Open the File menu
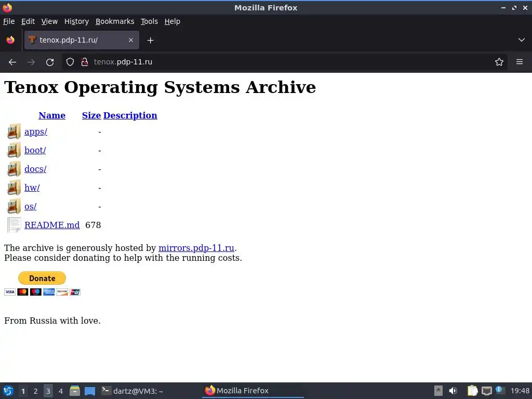The width and height of the screenshot is (532, 399). 9,21
